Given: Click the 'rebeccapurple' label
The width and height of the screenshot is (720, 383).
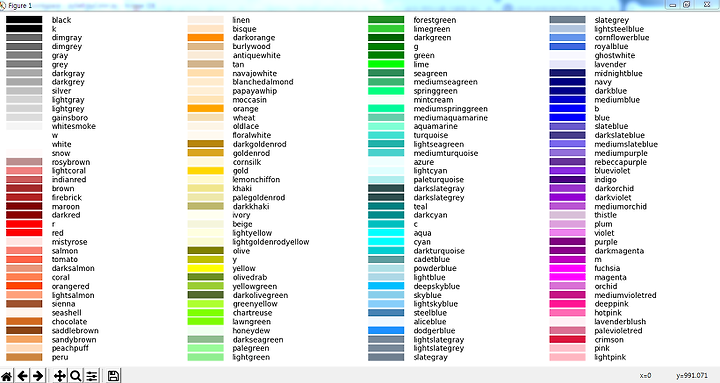Looking at the screenshot, I should pos(620,162).
